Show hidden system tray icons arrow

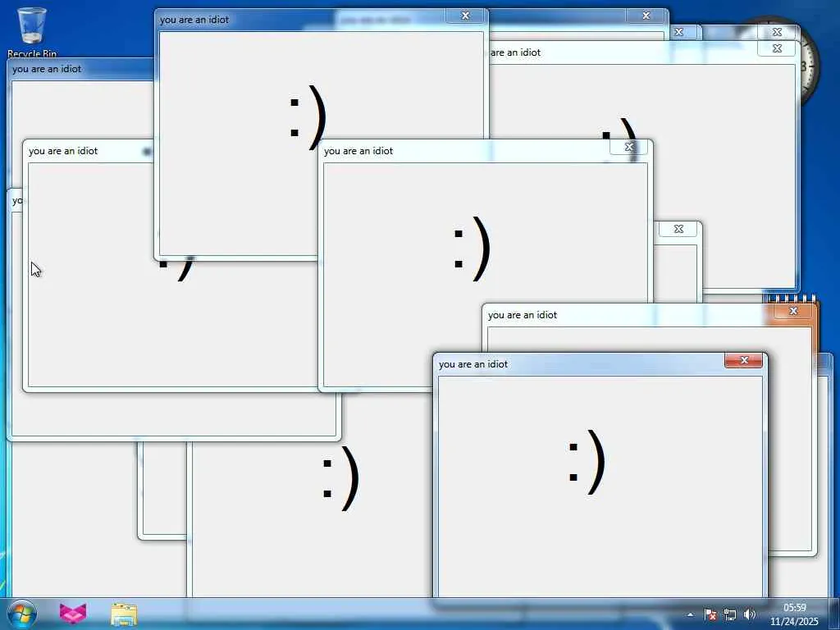(691, 615)
